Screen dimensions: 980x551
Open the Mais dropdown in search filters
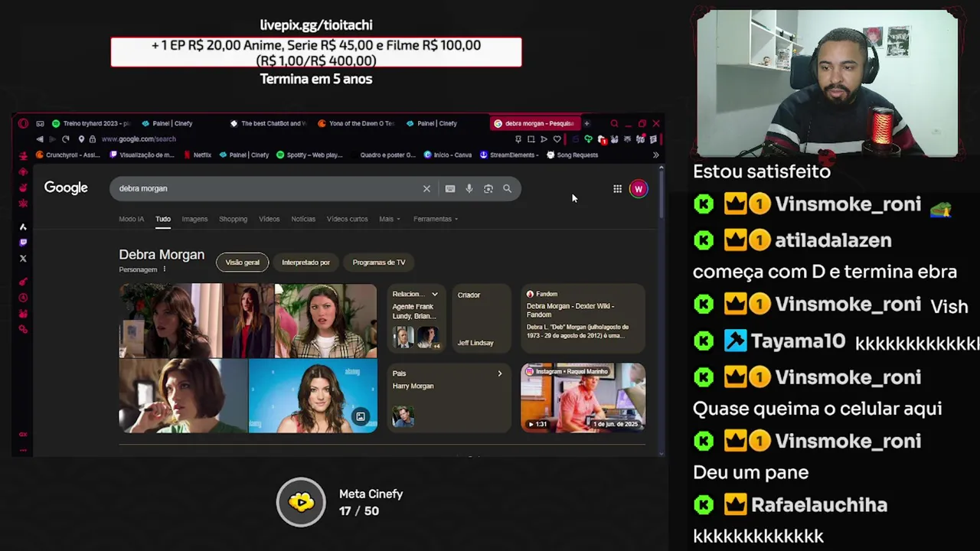click(x=390, y=219)
